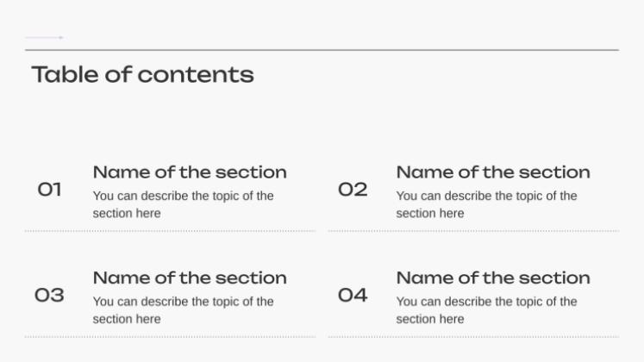Select the dotted divider under section 01

(x=170, y=231)
